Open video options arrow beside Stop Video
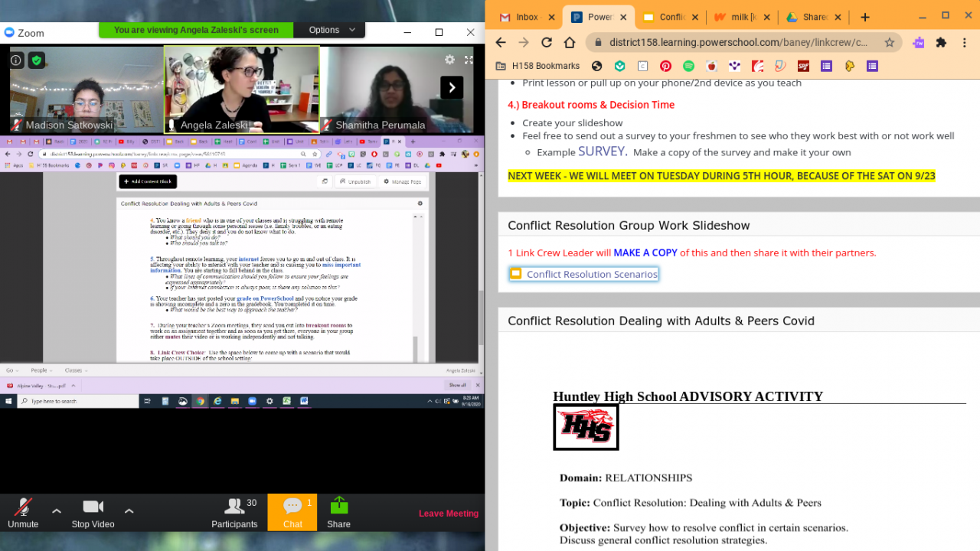Viewport: 980px width, 551px height. click(x=129, y=510)
